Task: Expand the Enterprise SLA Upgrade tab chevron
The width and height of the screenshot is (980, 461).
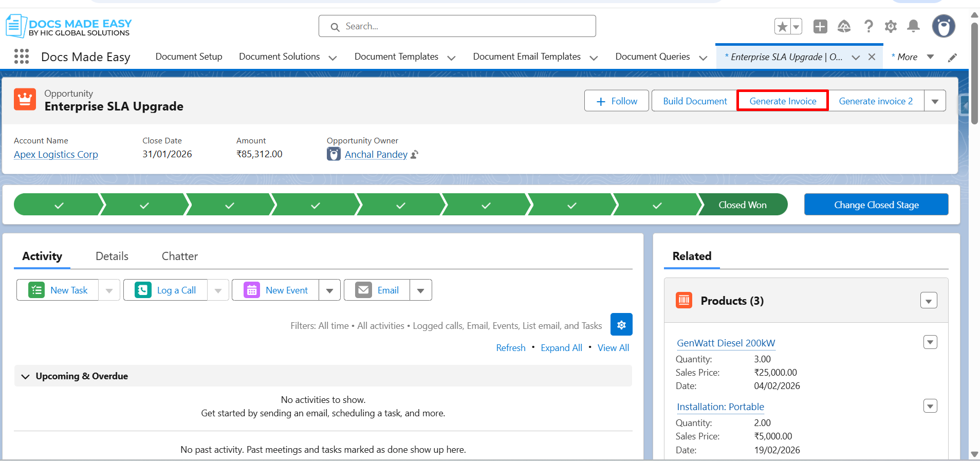Action: click(x=856, y=57)
